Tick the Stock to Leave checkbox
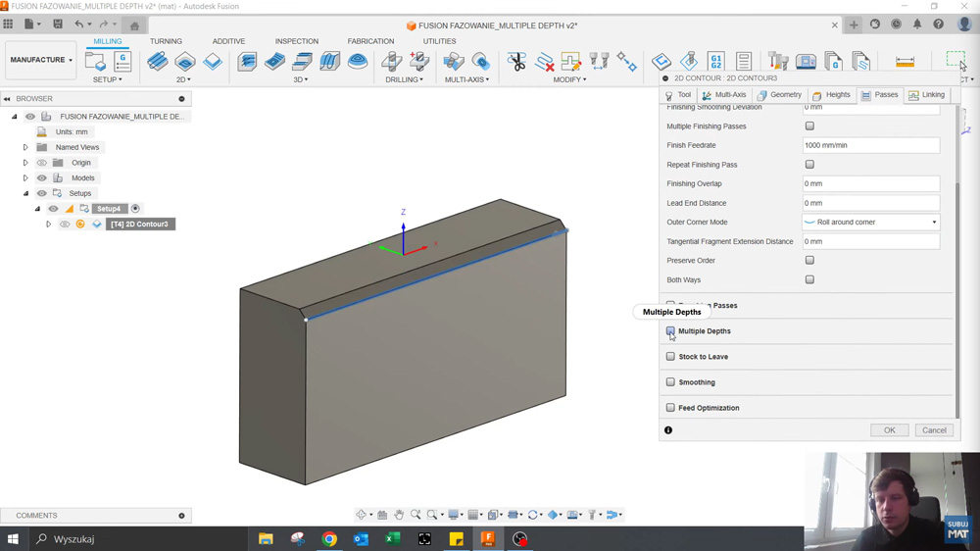Screen dimensions: 980x551 coord(670,357)
